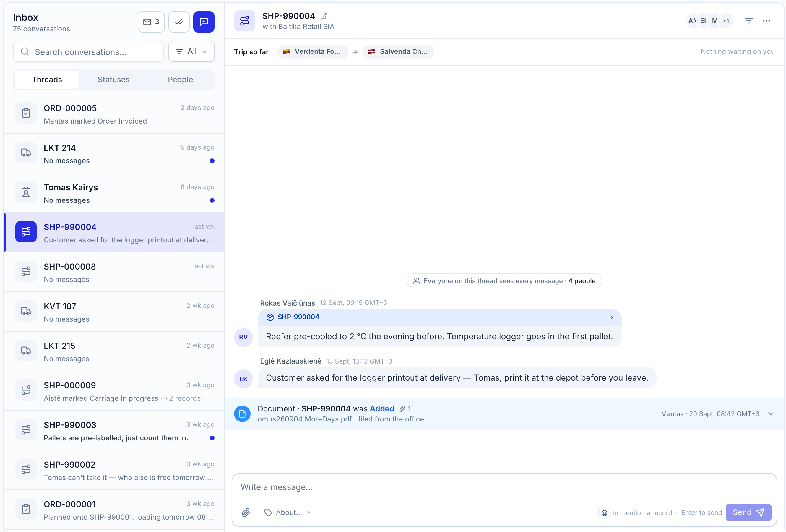Viewport: 786px width, 532px height.
Task: Focus the Search conversations field
Action: pos(88,52)
